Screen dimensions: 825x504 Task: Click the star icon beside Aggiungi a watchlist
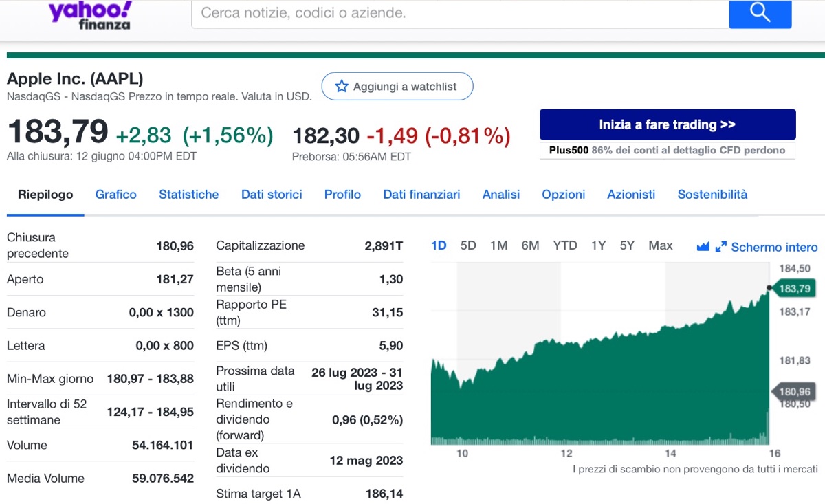coord(342,87)
